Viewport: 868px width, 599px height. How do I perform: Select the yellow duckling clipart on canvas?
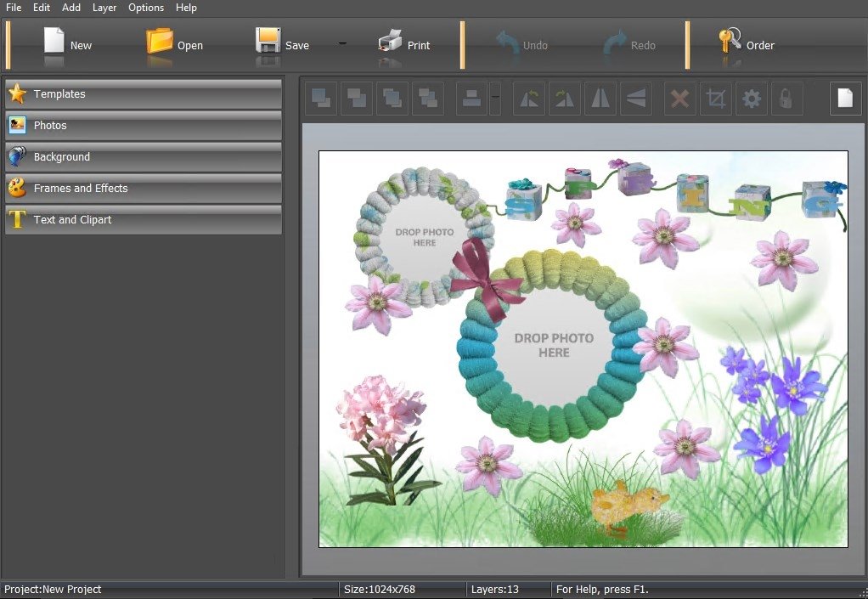pyautogui.click(x=628, y=508)
